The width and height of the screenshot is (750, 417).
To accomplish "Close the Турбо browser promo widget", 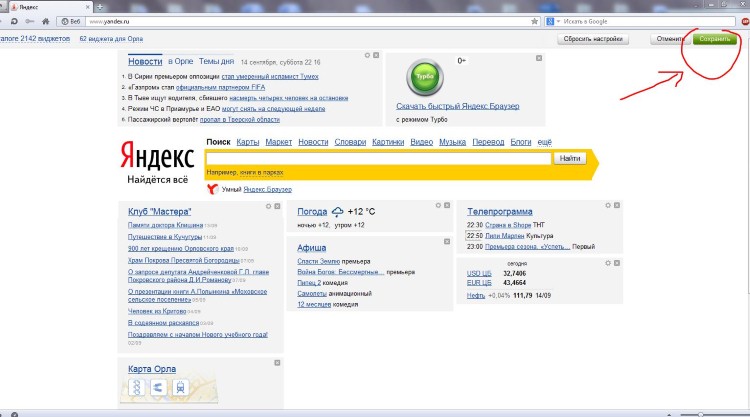I will [539, 58].
